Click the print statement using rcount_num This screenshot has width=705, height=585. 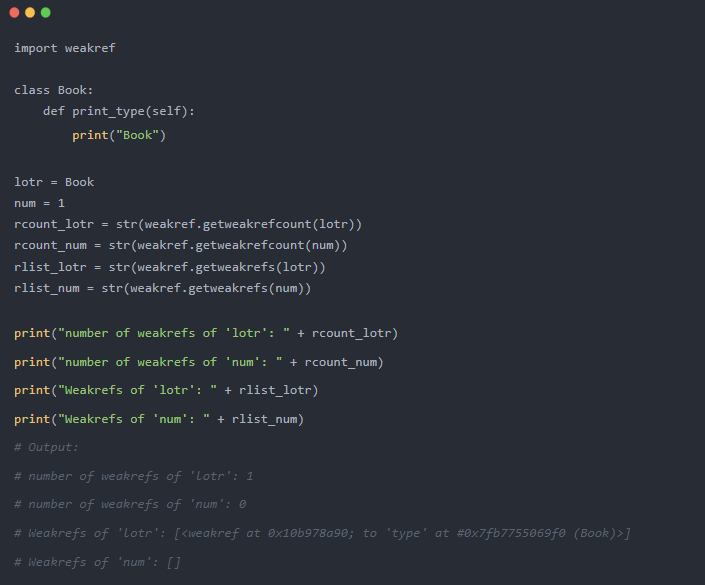[x=198, y=362]
